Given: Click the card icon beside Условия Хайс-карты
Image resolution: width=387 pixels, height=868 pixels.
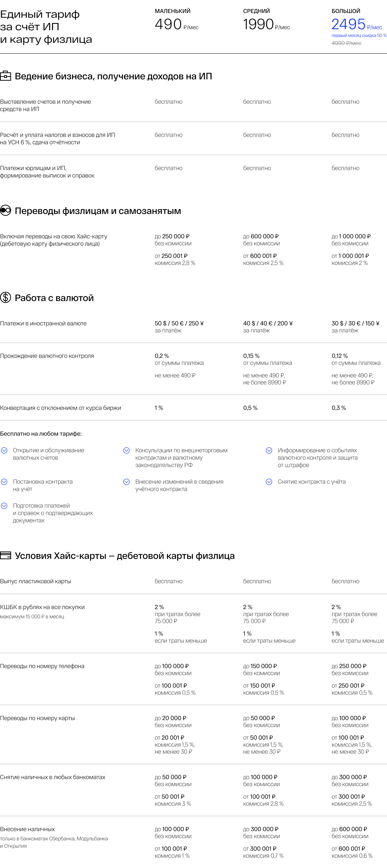Looking at the screenshot, I should [5, 555].
